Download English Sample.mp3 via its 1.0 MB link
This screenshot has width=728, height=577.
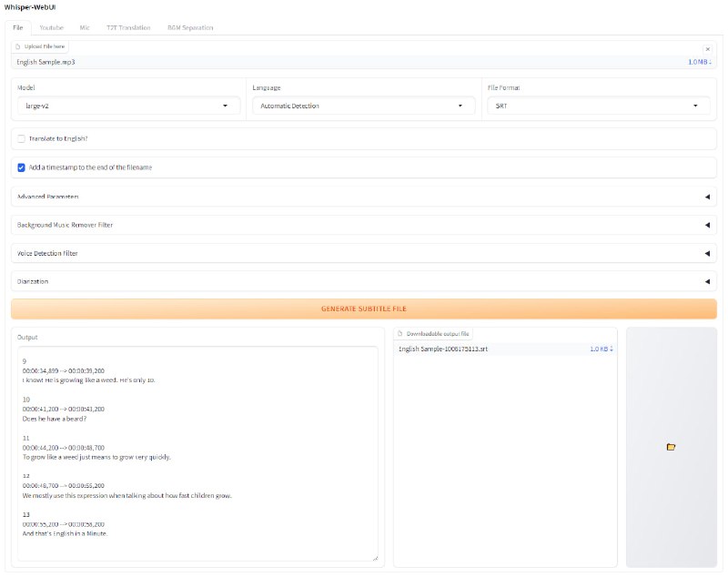click(700, 62)
